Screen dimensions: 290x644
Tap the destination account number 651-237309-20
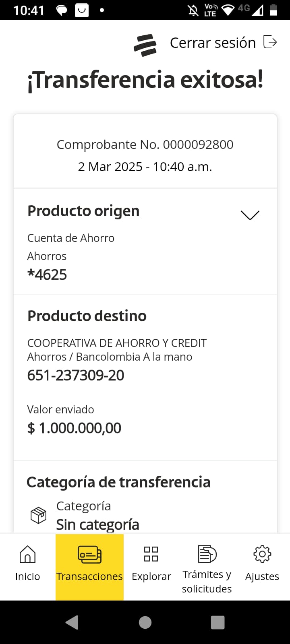pyautogui.click(x=76, y=375)
